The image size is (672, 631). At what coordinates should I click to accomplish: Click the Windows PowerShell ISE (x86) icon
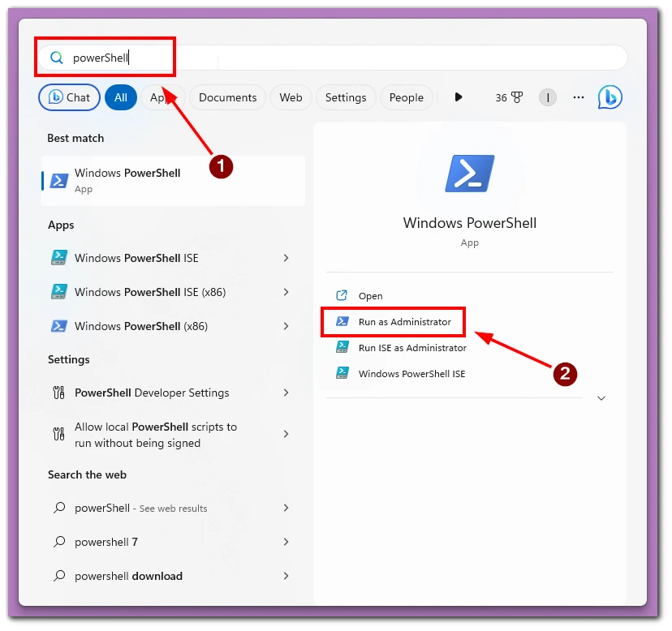tap(59, 292)
